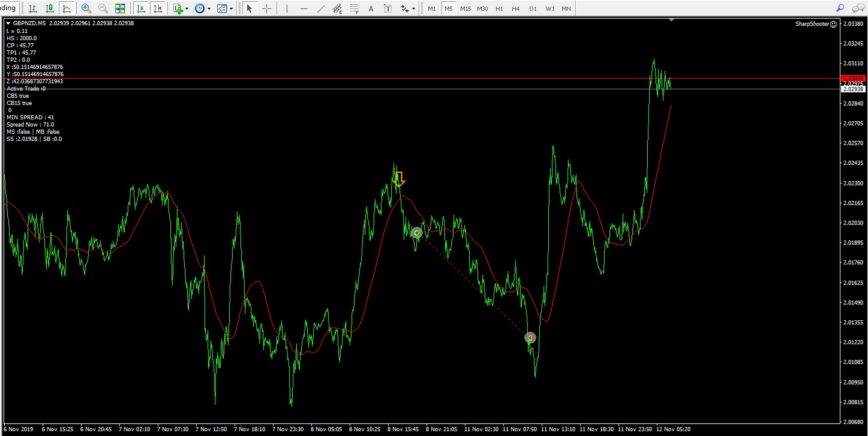
Task: Click the 'Spread Now : 71.0' text
Action: [x=30, y=125]
